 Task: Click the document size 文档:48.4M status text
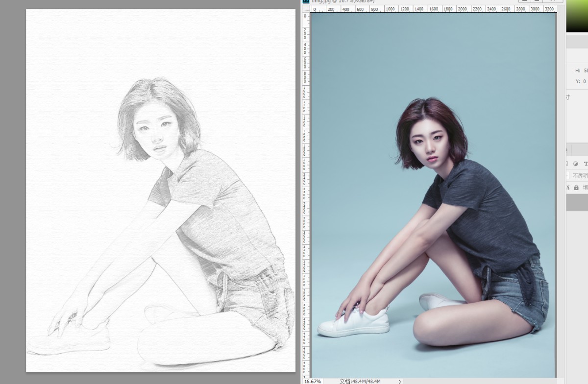point(360,381)
